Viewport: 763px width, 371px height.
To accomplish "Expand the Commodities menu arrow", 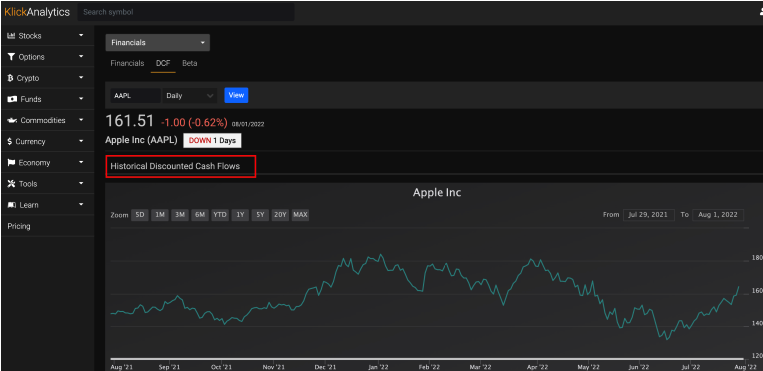I will point(81,120).
